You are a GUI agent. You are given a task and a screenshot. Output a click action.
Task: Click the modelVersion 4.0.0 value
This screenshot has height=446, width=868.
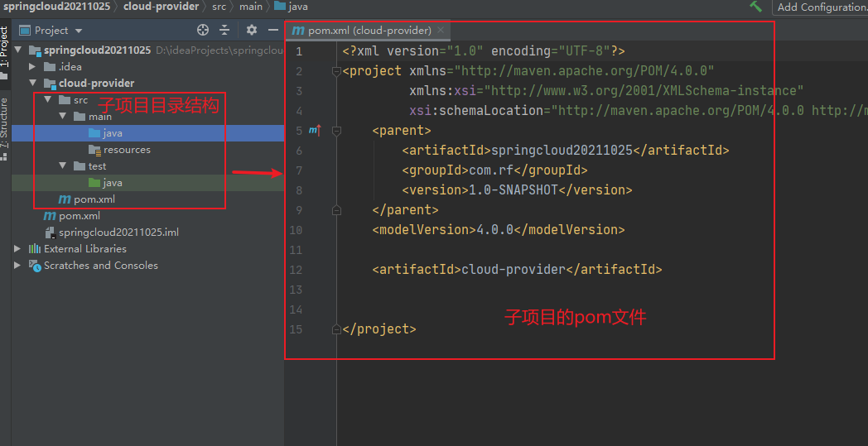[495, 230]
